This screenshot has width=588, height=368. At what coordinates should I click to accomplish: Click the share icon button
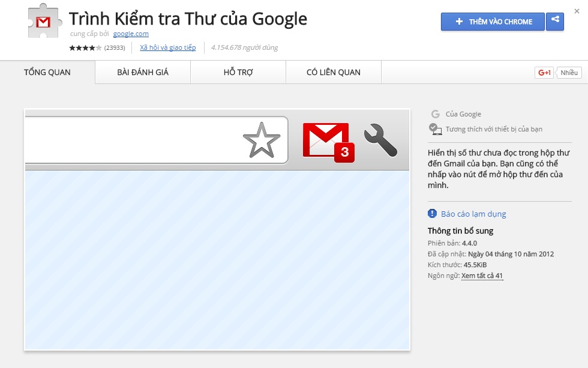coord(555,22)
